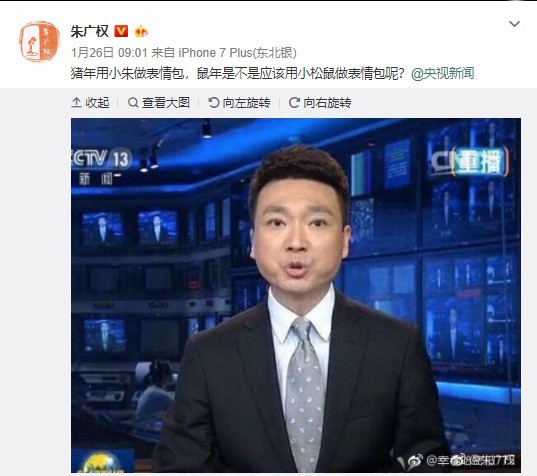Screen dimensions: 537x476
Task: Click the crown membership icon
Action: tap(141, 32)
